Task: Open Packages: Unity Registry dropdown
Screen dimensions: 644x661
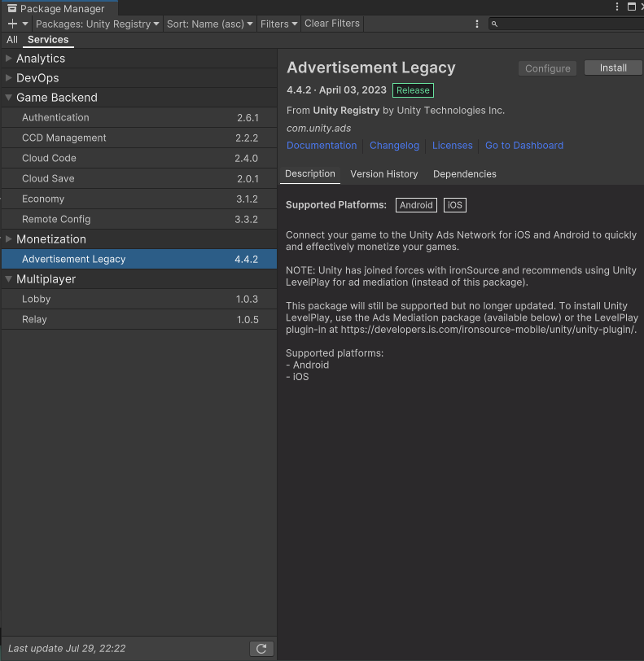Action: (98, 24)
